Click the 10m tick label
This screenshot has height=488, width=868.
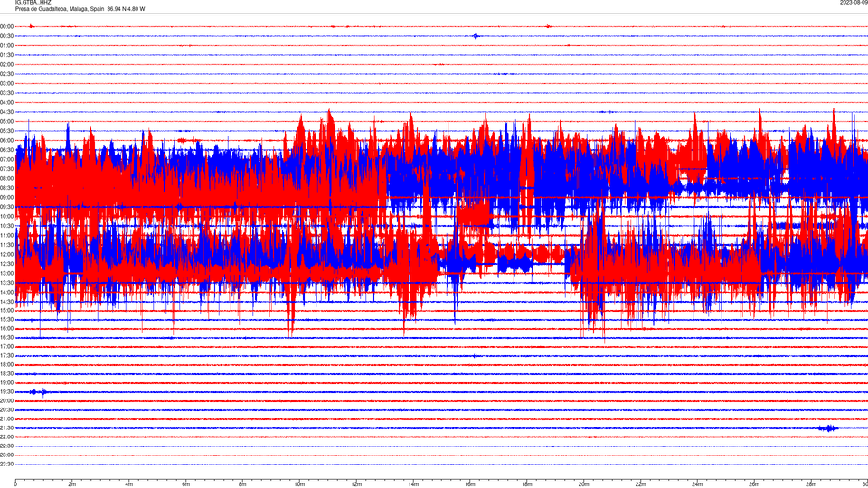click(x=299, y=484)
